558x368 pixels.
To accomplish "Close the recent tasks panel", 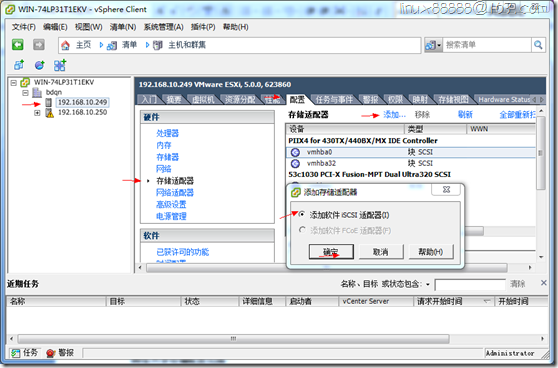I will tap(543, 283).
